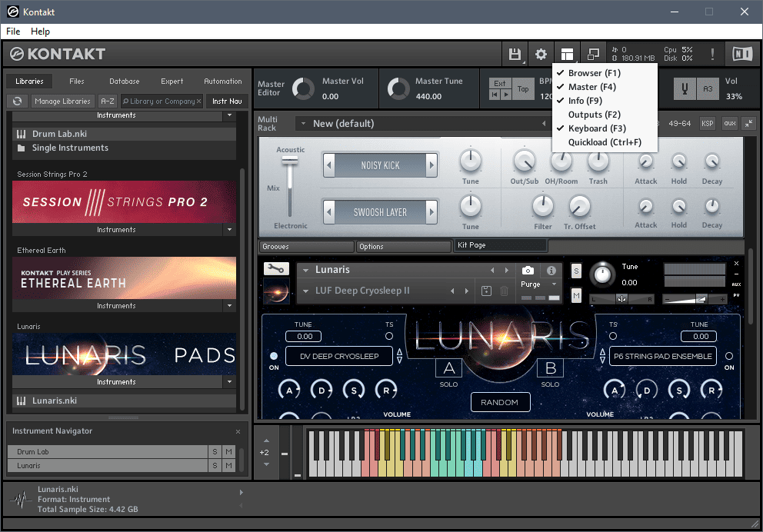Toggle the Lunaris layer A ON radio
Viewport: 763px width, 532px height.
click(x=274, y=357)
